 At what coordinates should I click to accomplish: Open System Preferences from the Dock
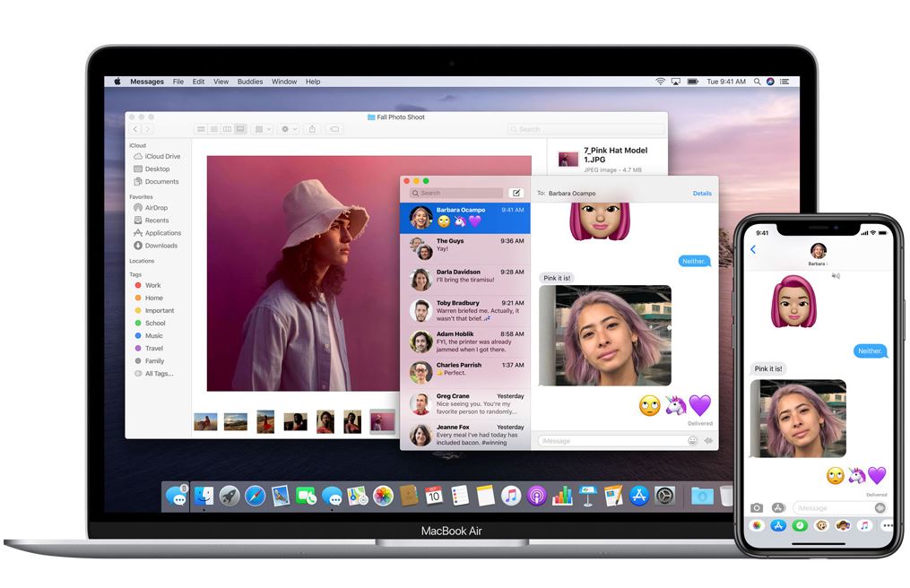[x=664, y=497]
